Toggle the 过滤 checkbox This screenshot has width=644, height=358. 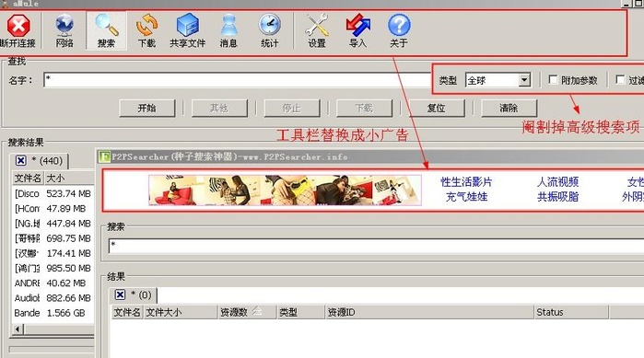click(x=620, y=79)
